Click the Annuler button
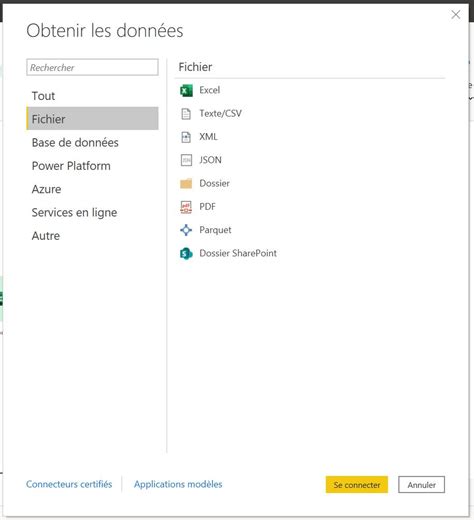 pos(421,485)
